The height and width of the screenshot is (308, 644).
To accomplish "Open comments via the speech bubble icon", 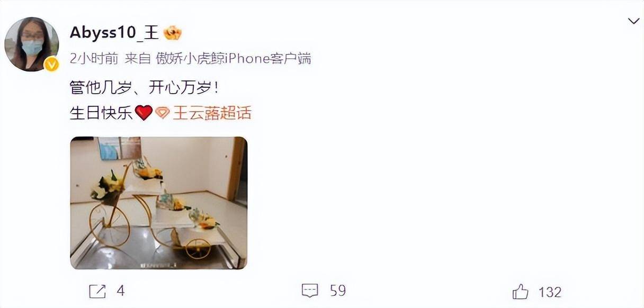I will (x=310, y=291).
